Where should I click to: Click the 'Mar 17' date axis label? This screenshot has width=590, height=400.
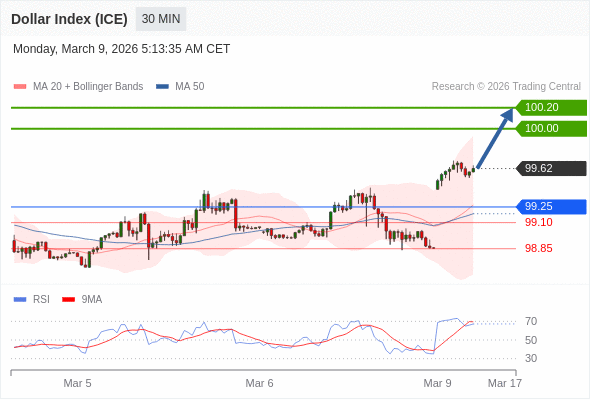coord(505,383)
